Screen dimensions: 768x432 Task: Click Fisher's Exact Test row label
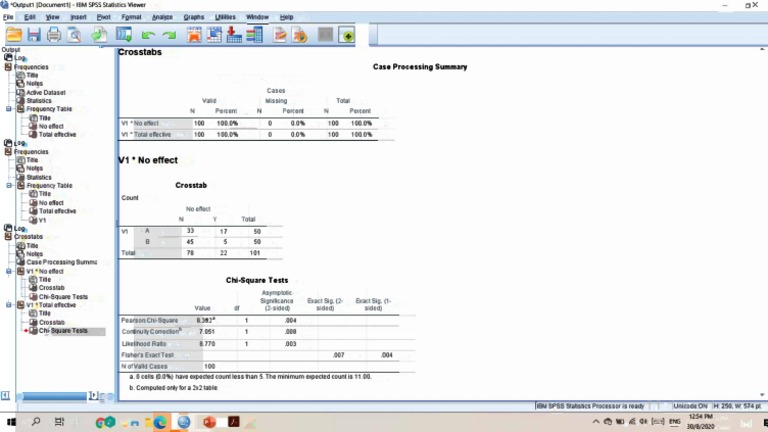[147, 355]
